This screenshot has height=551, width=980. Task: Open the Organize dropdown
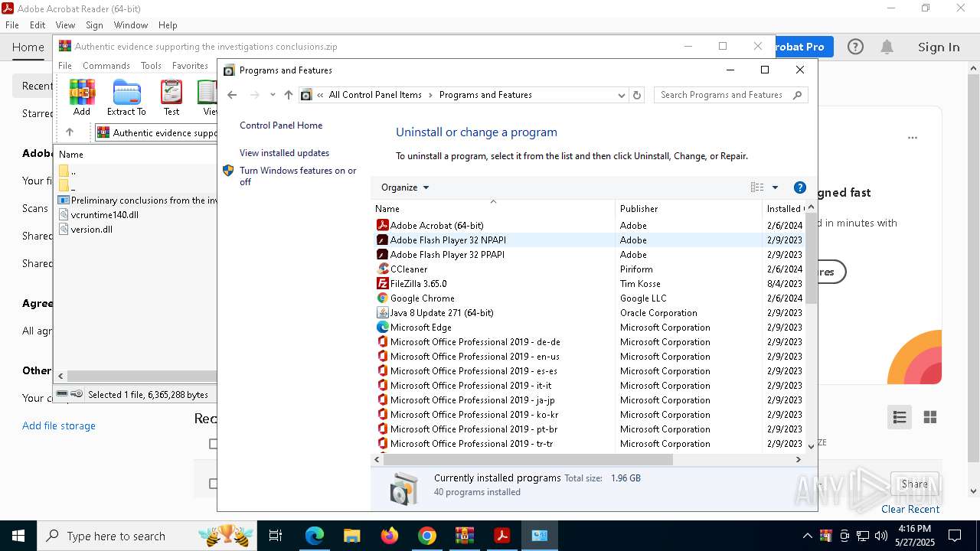tap(405, 187)
